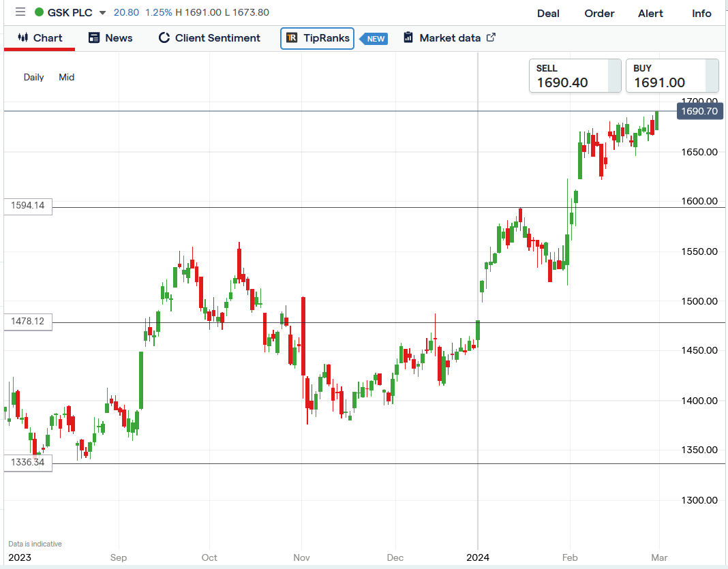Expand the GSK PLC instrument dropdown arrow
728x569 pixels.
pos(103,13)
